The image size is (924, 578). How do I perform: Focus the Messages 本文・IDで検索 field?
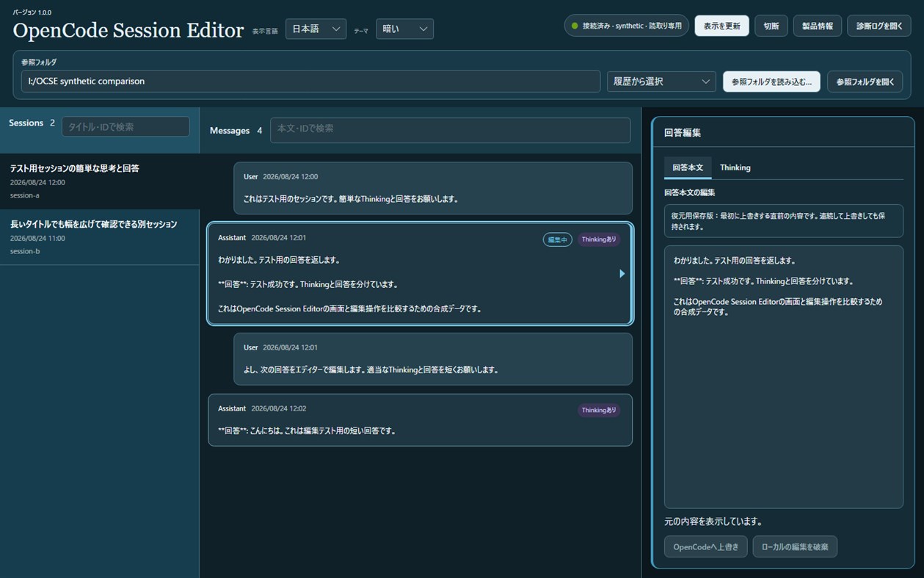click(450, 130)
